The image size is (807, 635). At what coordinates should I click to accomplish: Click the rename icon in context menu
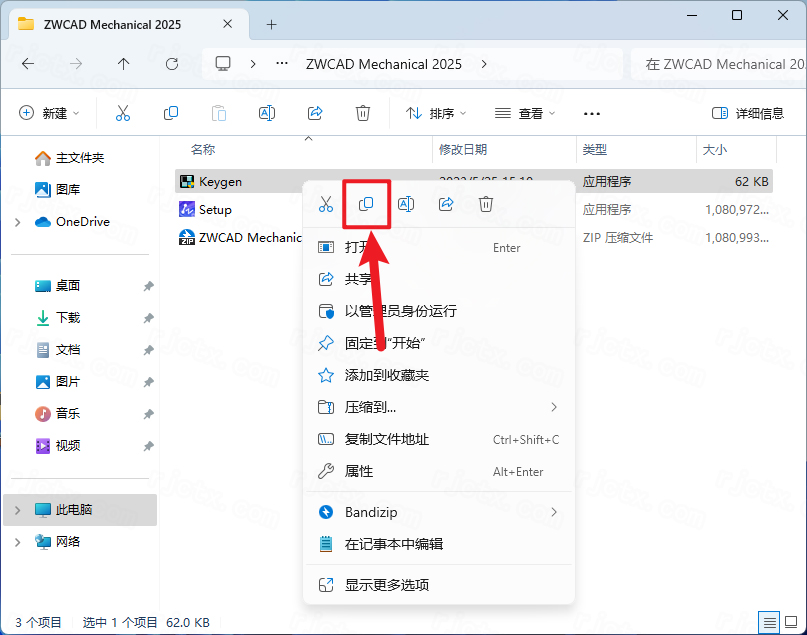coord(406,204)
